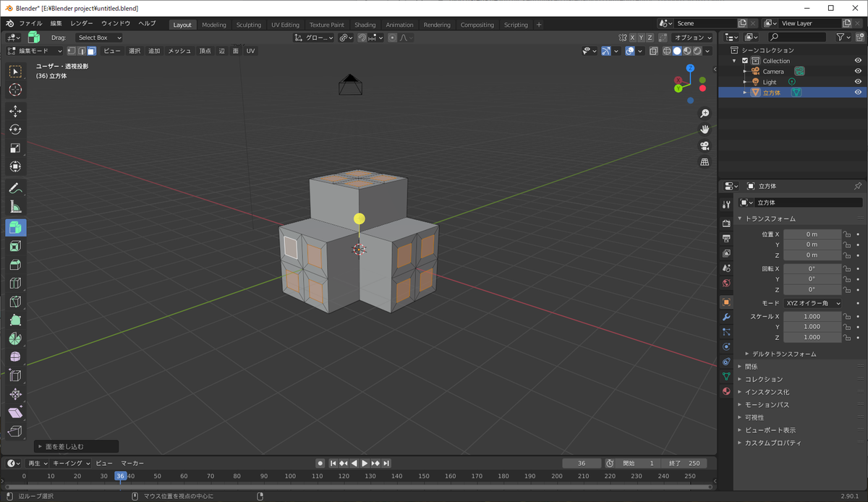This screenshot has width=868, height=502.
Task: Select the Select Box tool icon
Action: (15, 71)
